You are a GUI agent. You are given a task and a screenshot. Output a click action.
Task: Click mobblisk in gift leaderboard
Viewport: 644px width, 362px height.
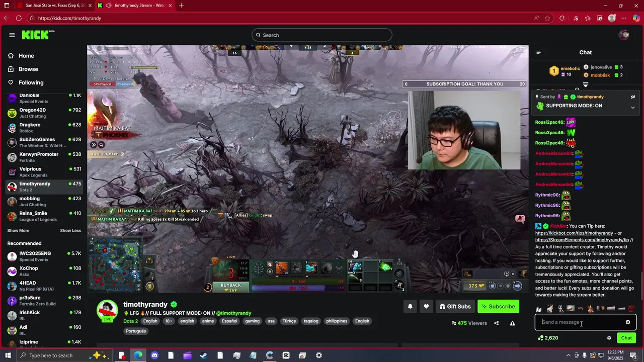(600, 75)
